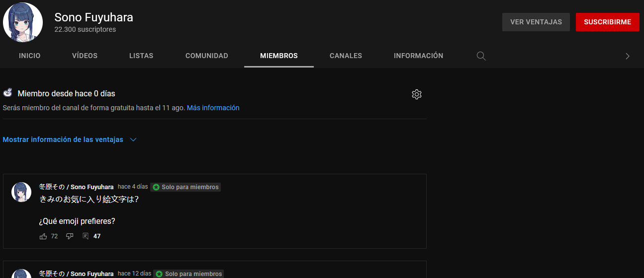Like the emoji post with 72 likes
This screenshot has width=644, height=278.
click(43, 236)
